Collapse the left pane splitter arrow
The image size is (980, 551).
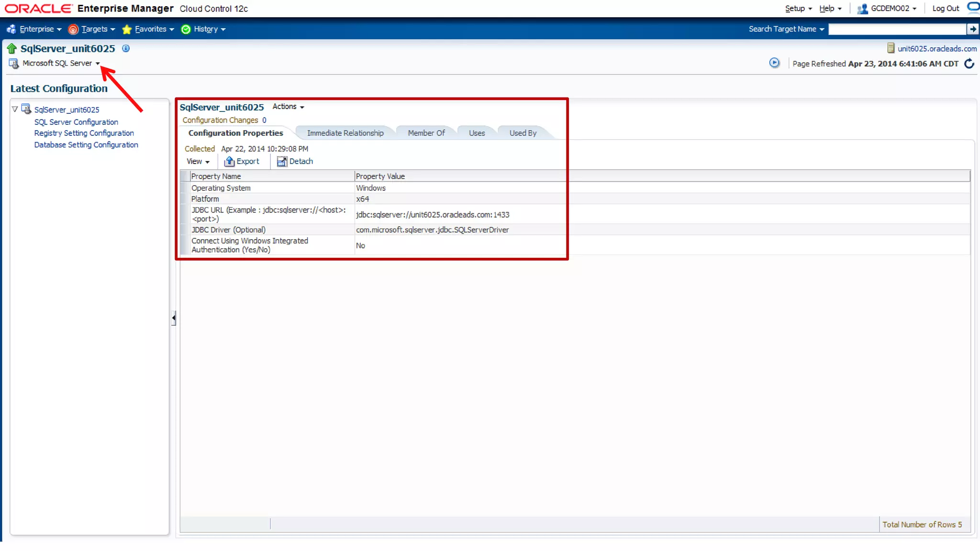(173, 318)
